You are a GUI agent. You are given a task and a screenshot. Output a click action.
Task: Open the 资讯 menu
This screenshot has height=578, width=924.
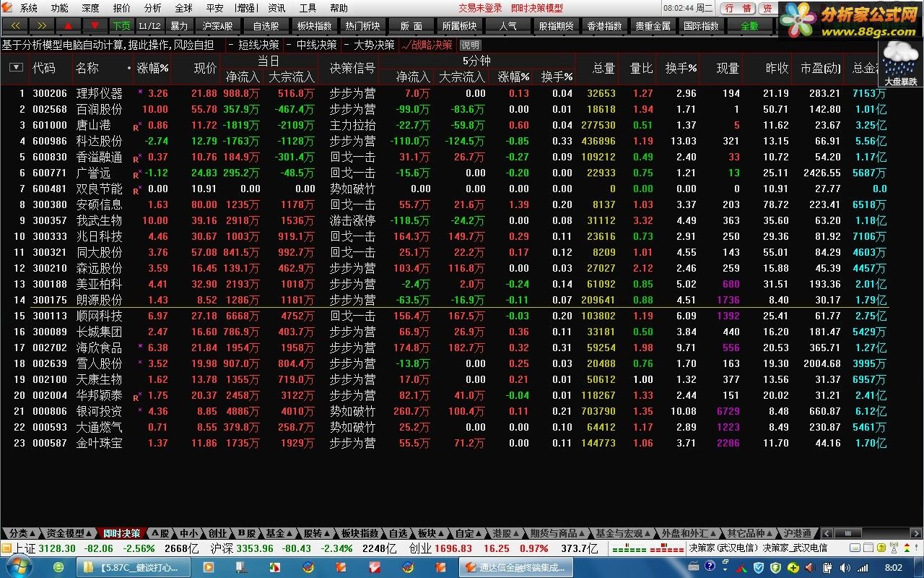[x=276, y=8]
